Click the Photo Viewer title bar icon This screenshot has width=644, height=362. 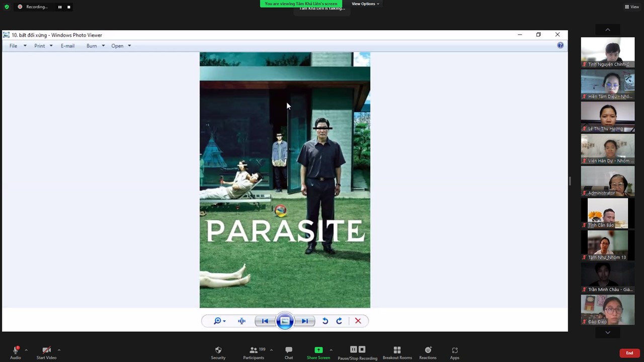point(6,35)
